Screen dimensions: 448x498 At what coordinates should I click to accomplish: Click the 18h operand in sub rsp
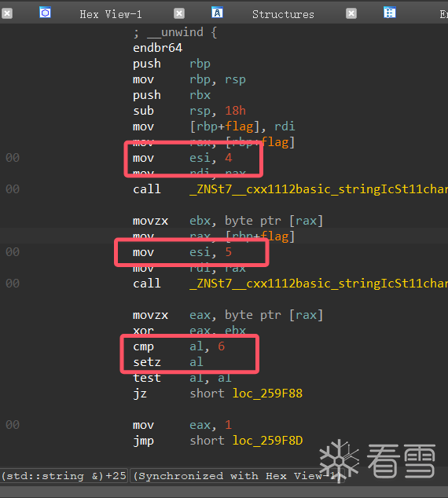click(x=235, y=111)
